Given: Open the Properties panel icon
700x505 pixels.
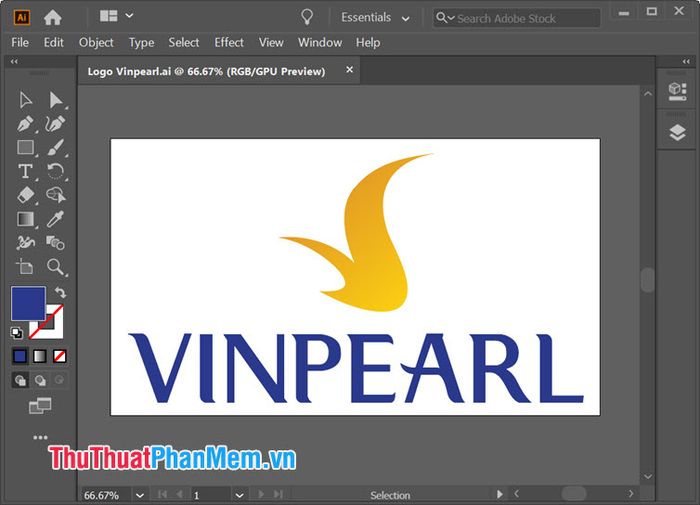Looking at the screenshot, I should tap(677, 92).
